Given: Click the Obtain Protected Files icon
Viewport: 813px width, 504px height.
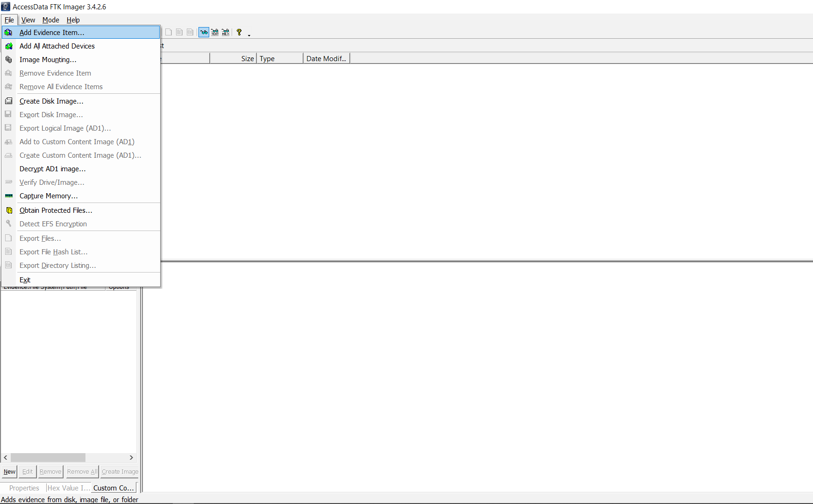Looking at the screenshot, I should [x=8, y=210].
